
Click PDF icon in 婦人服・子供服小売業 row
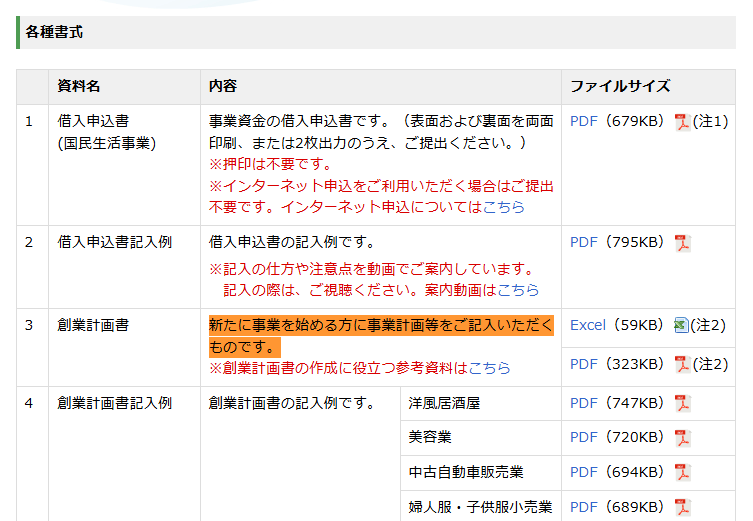(682, 507)
